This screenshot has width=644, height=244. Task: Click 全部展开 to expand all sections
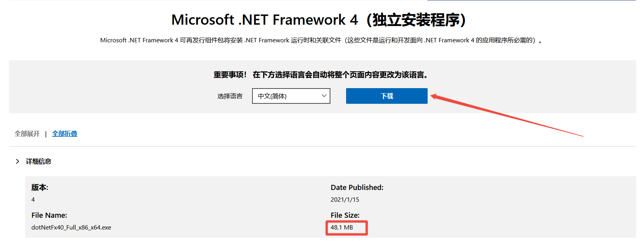coord(26,134)
